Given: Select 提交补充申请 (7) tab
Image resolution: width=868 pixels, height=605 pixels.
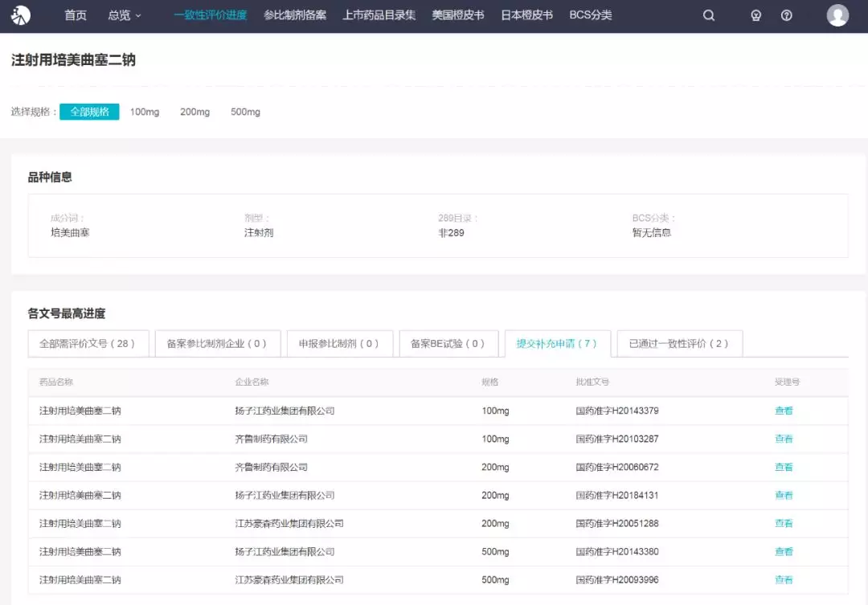Looking at the screenshot, I should coord(558,344).
